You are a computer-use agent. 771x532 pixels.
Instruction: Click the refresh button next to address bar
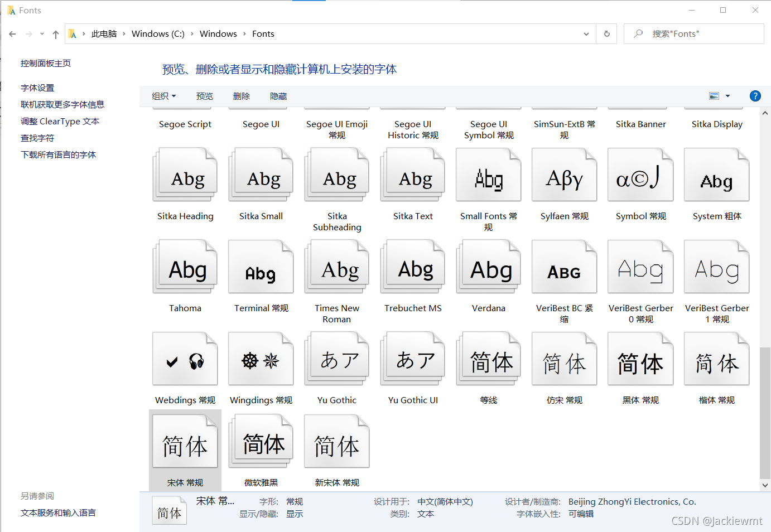tap(607, 34)
